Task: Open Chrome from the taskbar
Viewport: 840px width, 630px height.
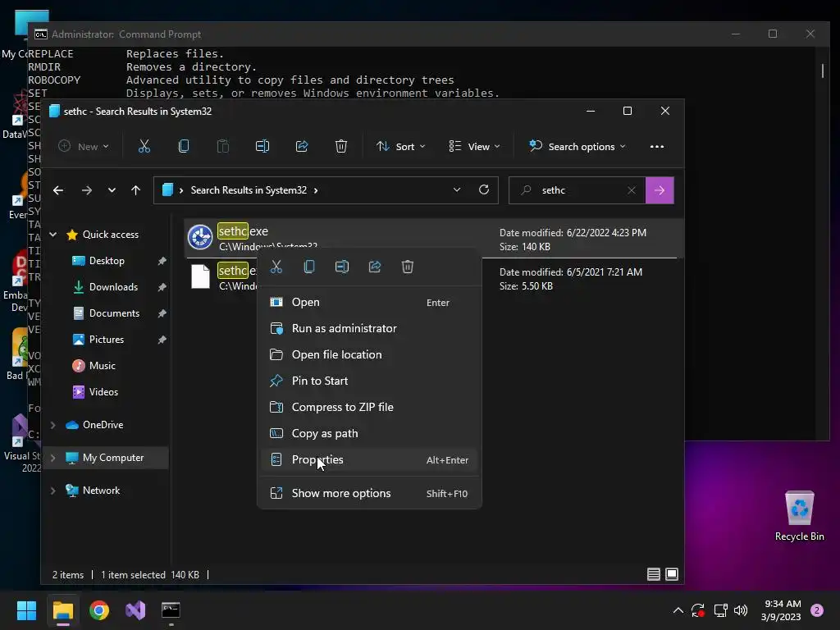Action: (x=99, y=610)
